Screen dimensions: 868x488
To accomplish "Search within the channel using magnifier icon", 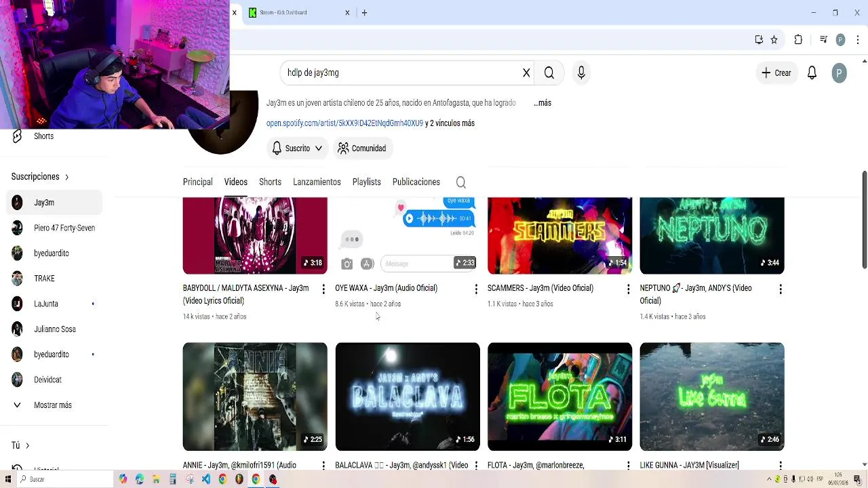I will 460,182.
